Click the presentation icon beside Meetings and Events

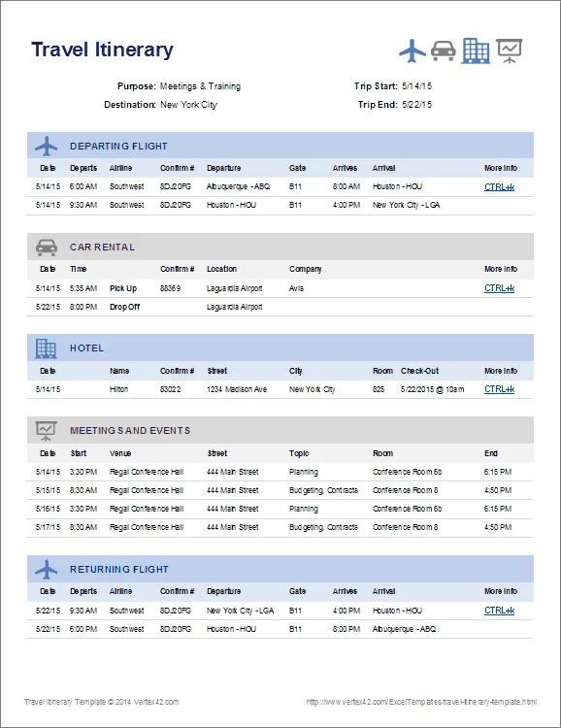[x=46, y=431]
